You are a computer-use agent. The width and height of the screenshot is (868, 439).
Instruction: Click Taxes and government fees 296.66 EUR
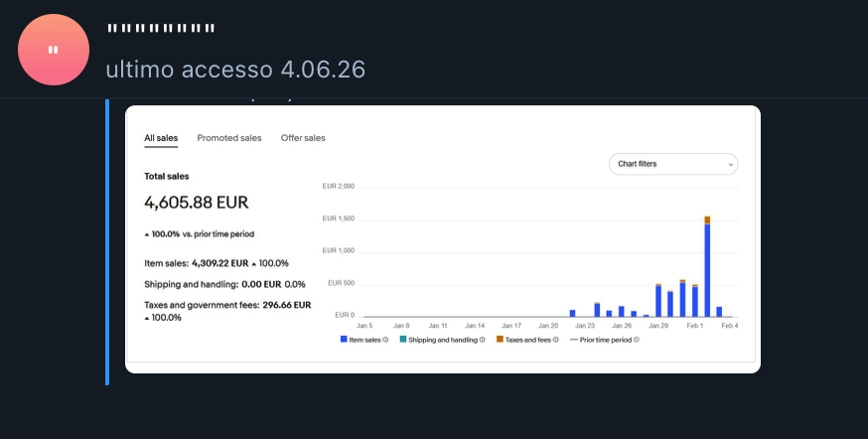[287, 305]
